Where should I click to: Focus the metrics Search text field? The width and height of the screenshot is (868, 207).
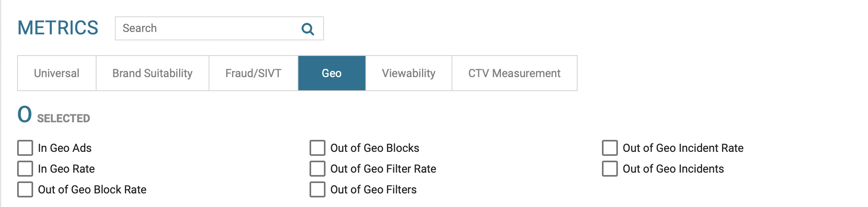point(207,28)
